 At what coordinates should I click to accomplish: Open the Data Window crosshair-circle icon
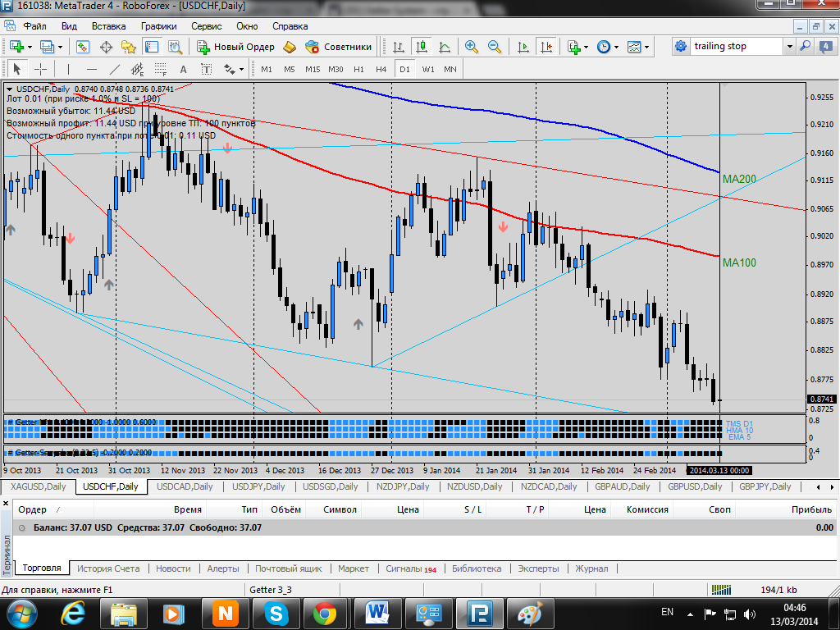pos(106,47)
